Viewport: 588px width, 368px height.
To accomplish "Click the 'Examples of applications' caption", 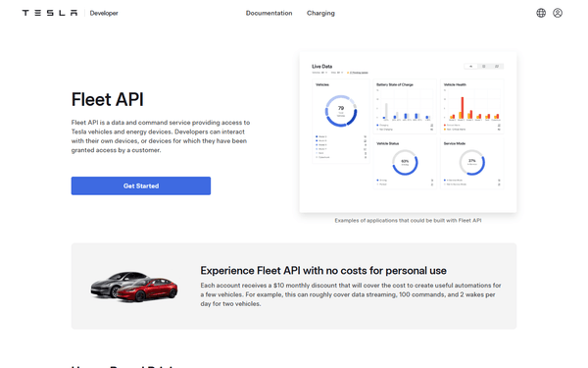I will 408,221.
